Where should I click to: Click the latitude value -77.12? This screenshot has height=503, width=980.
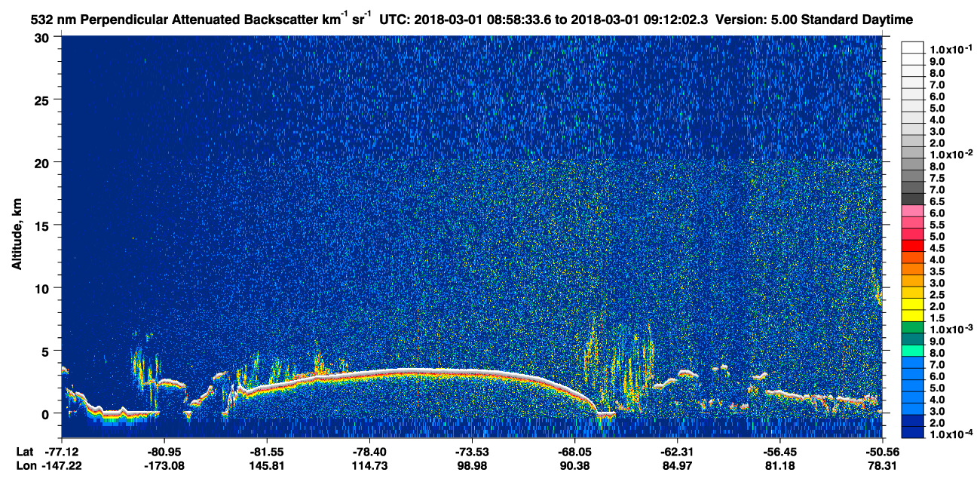62,452
